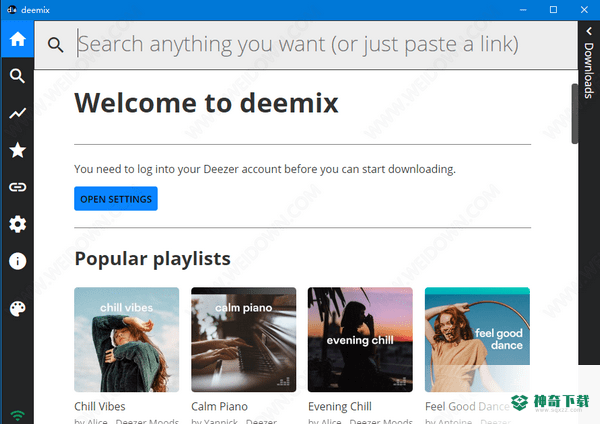
Task: Click the Chill Vibes title text
Action: pyautogui.click(x=100, y=406)
